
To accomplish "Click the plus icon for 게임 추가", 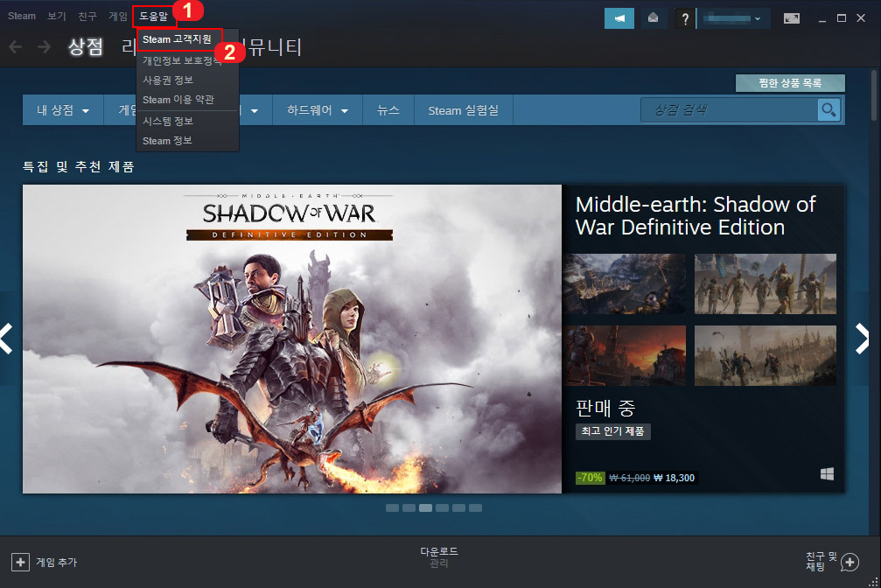I will [x=20, y=562].
